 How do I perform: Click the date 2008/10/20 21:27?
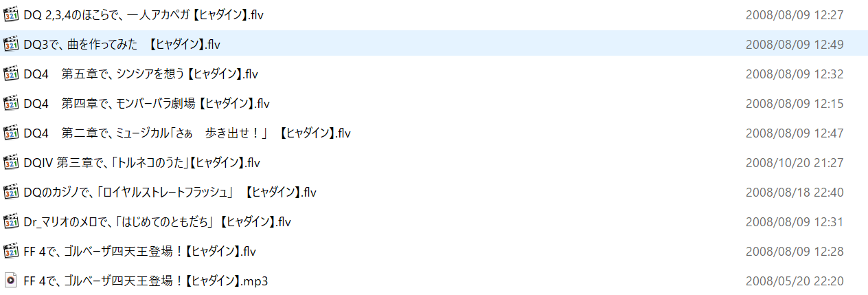click(795, 163)
